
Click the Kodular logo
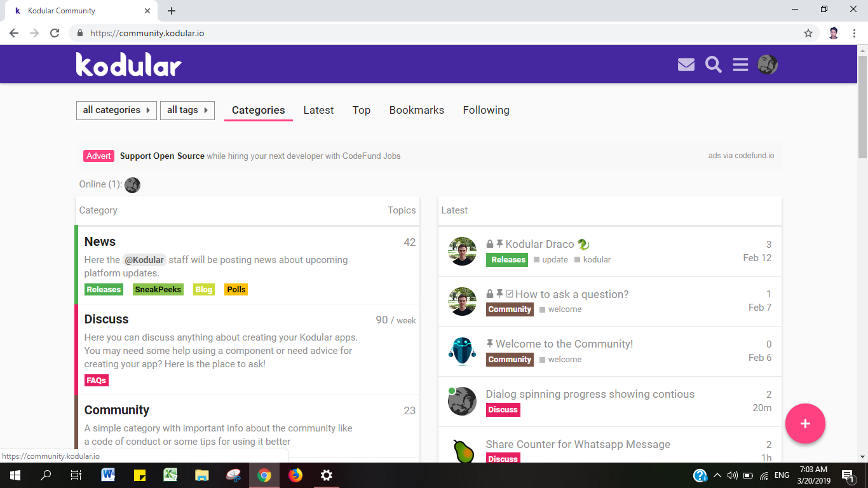129,64
